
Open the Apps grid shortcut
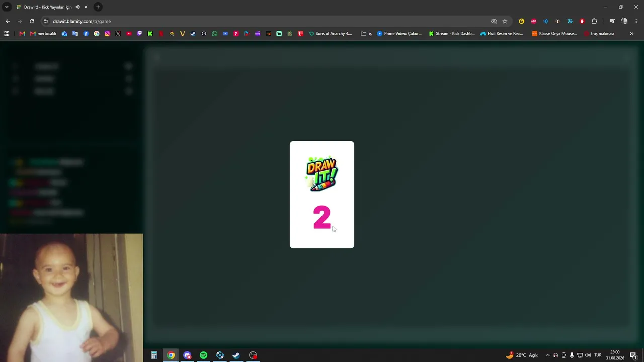point(7,34)
